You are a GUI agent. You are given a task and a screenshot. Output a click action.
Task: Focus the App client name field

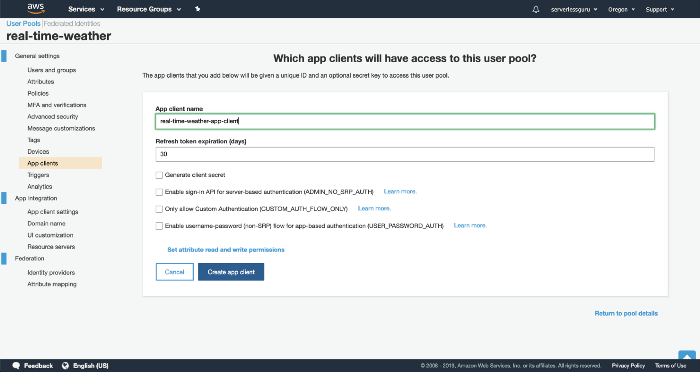(x=405, y=121)
